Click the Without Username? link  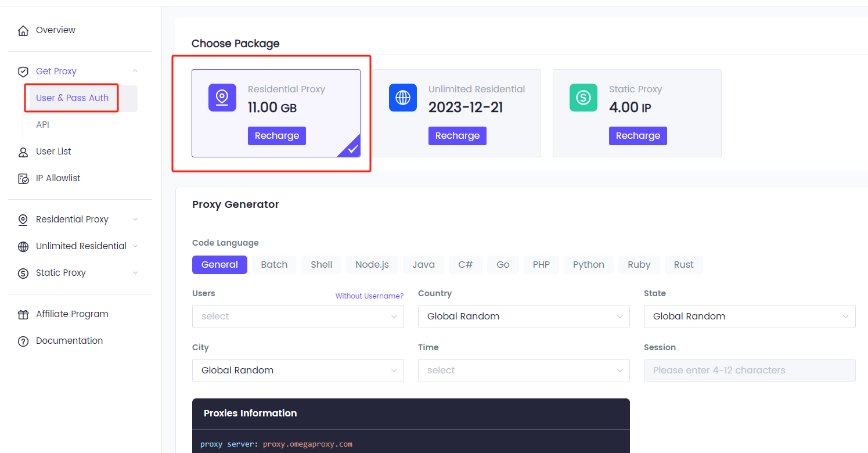pos(369,296)
